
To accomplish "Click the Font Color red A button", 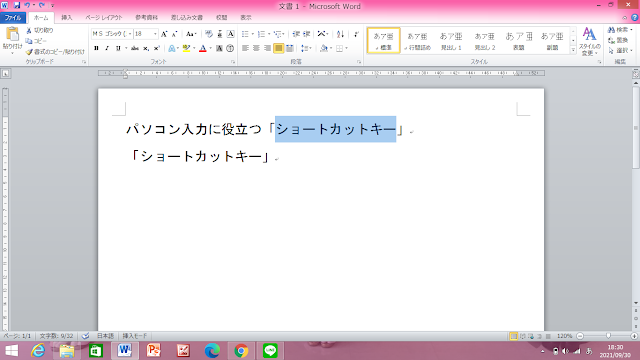I will coord(203,48).
